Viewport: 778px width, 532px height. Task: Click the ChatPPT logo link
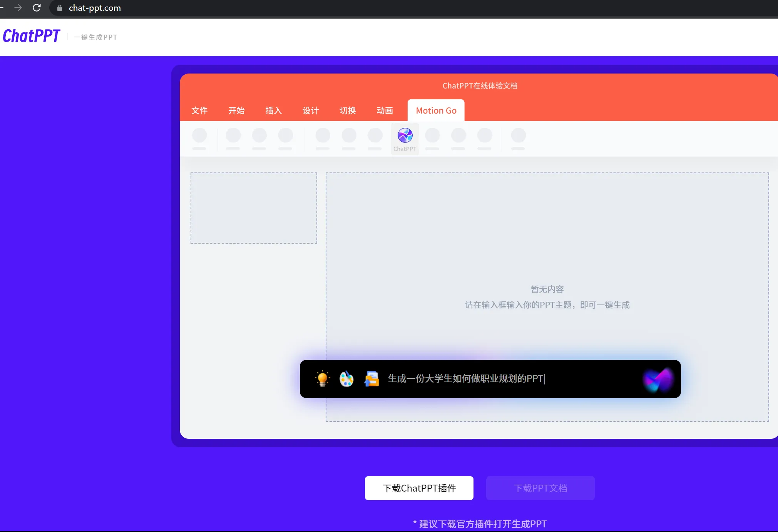[x=32, y=36]
